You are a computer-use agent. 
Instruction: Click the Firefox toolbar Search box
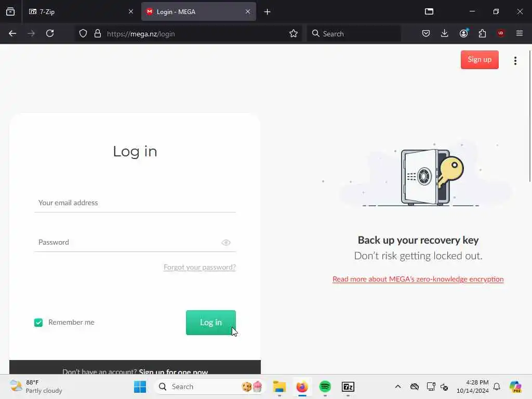tap(354, 34)
